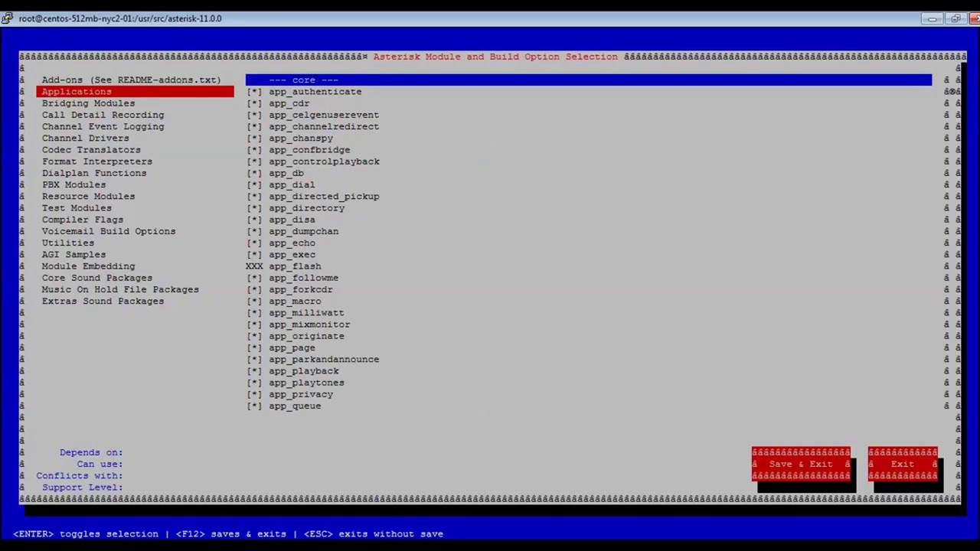Toggle app_controlplayback checkbox
Image resolution: width=980 pixels, height=551 pixels.
[x=254, y=161]
